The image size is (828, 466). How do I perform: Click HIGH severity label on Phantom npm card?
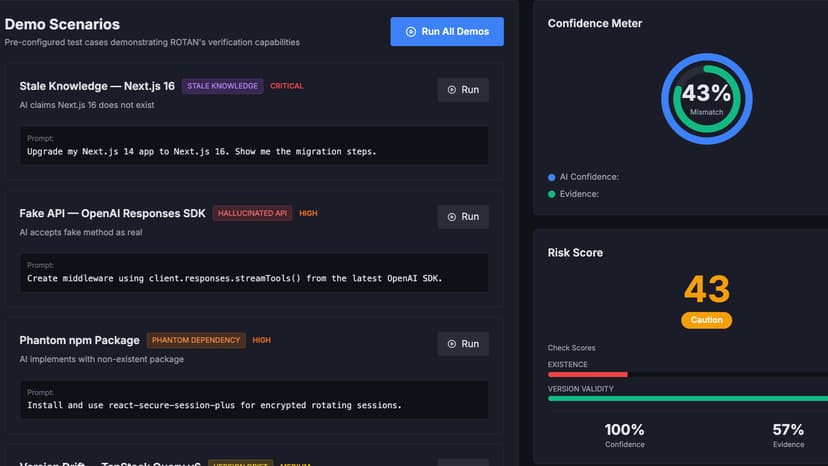click(261, 340)
